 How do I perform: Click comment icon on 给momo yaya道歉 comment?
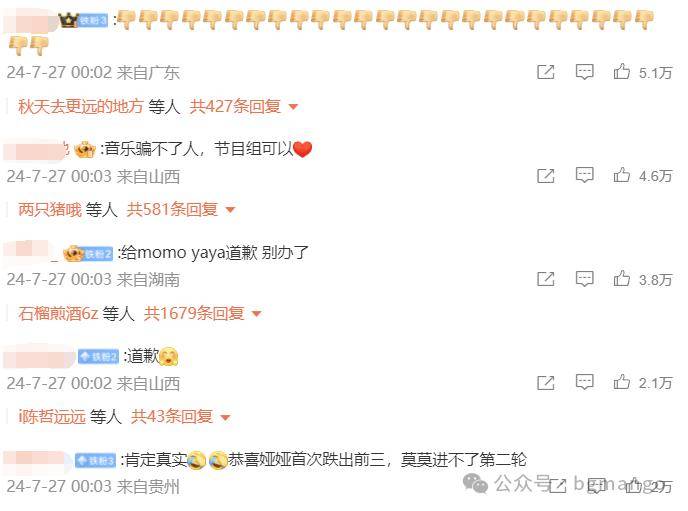(x=584, y=279)
